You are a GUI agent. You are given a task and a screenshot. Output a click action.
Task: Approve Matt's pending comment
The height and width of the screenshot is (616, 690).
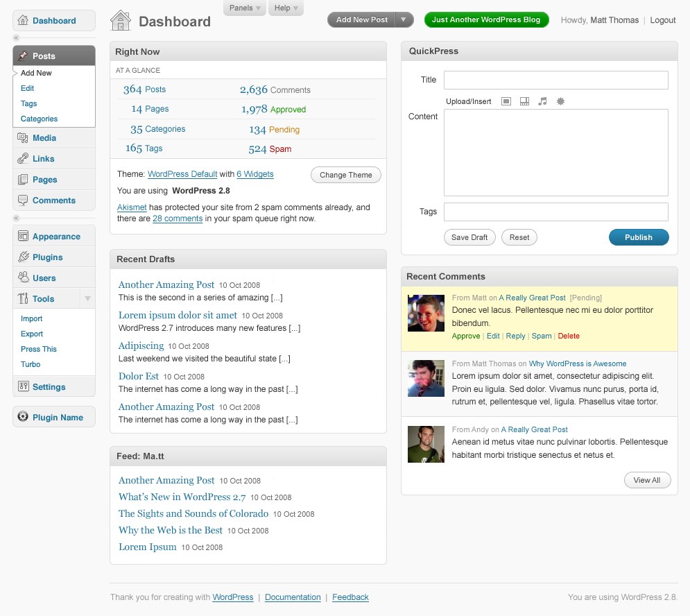click(x=465, y=336)
